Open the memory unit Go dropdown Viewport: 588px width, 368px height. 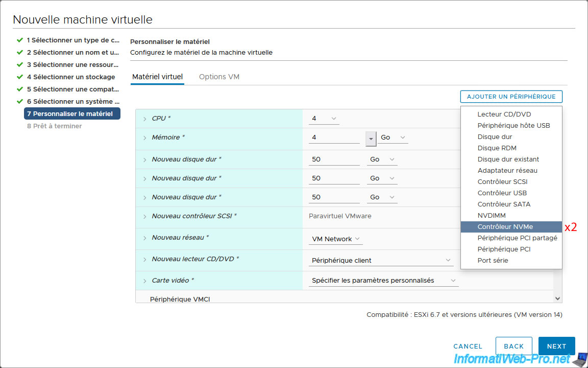click(393, 137)
